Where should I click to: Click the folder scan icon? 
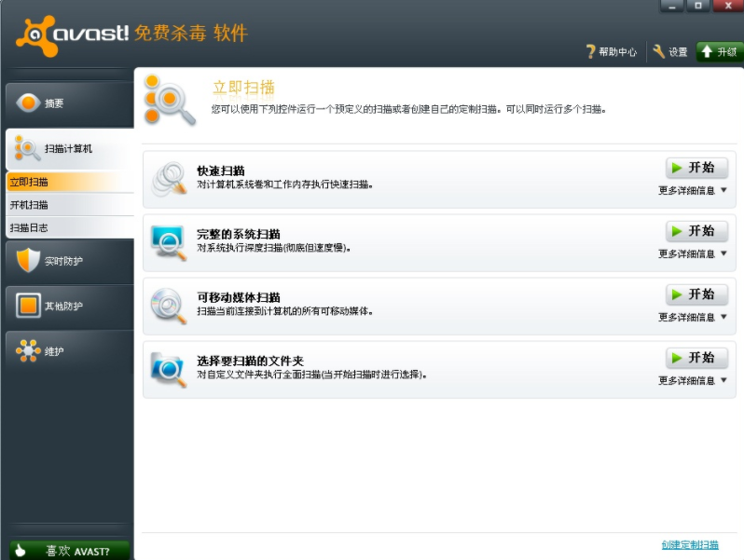pyautogui.click(x=169, y=368)
